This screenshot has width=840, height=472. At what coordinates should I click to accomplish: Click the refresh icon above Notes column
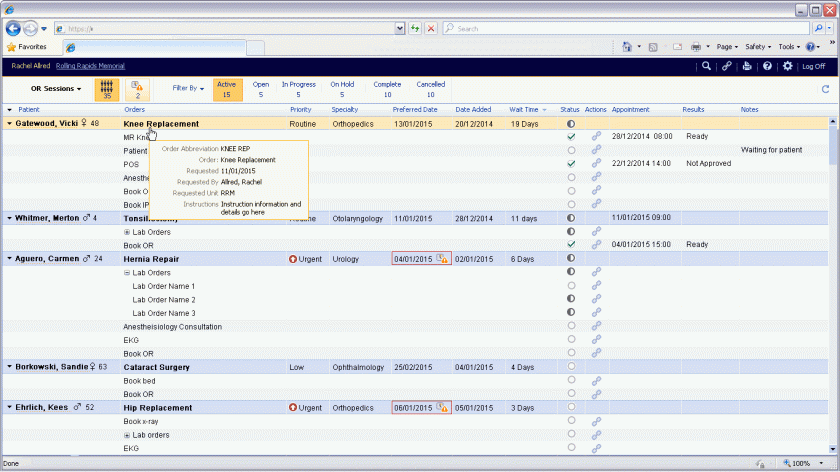click(825, 89)
